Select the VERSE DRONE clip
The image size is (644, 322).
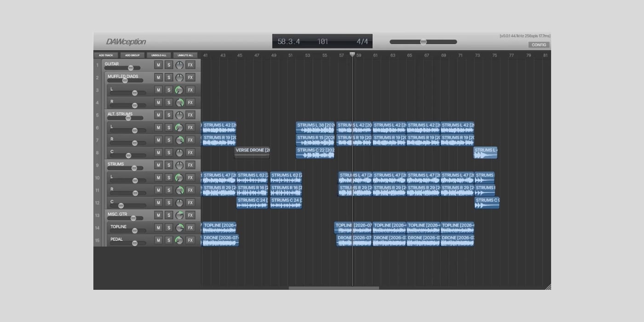click(x=252, y=153)
